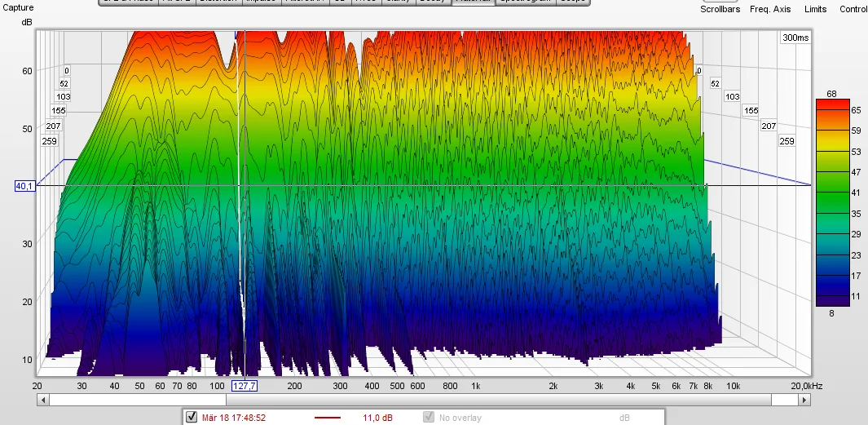This screenshot has height=425, width=868.
Task: Click the 103 time label on right
Action: [x=733, y=96]
